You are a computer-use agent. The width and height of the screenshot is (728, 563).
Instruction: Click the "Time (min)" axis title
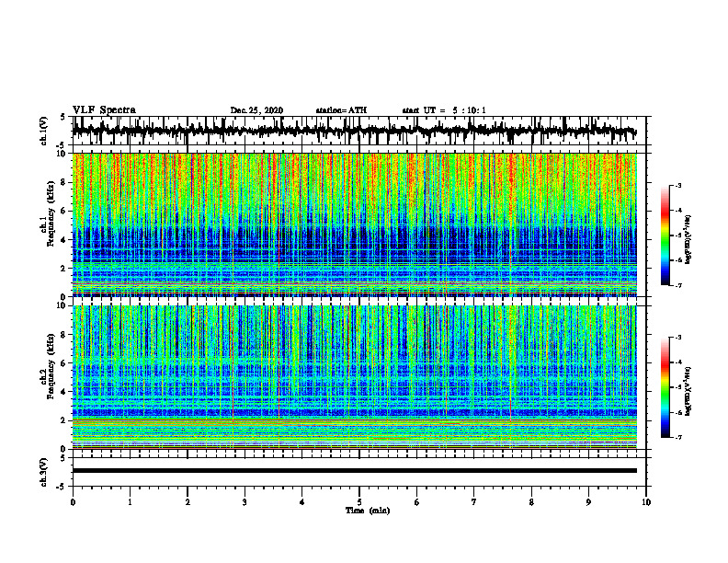pyautogui.click(x=368, y=511)
